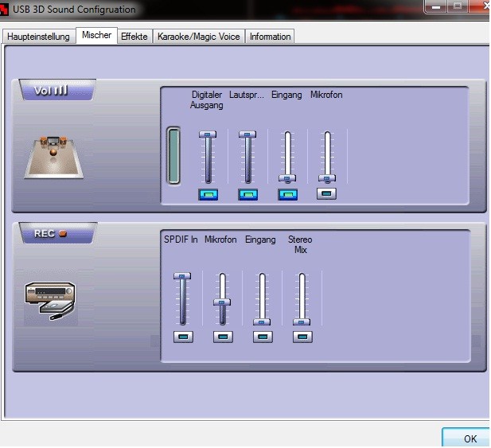Click the app icon in title bar
The height and width of the screenshot is (448, 491).
click(x=4, y=10)
